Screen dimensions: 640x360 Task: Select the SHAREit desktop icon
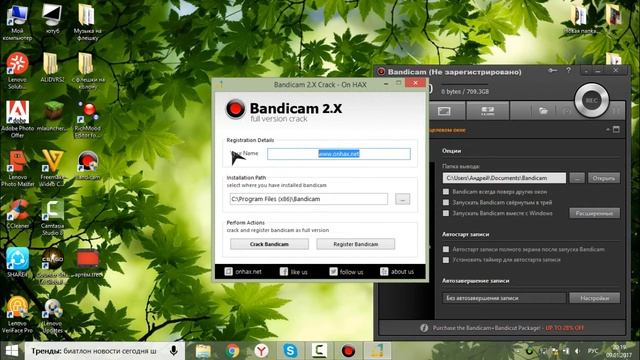(x=18, y=262)
